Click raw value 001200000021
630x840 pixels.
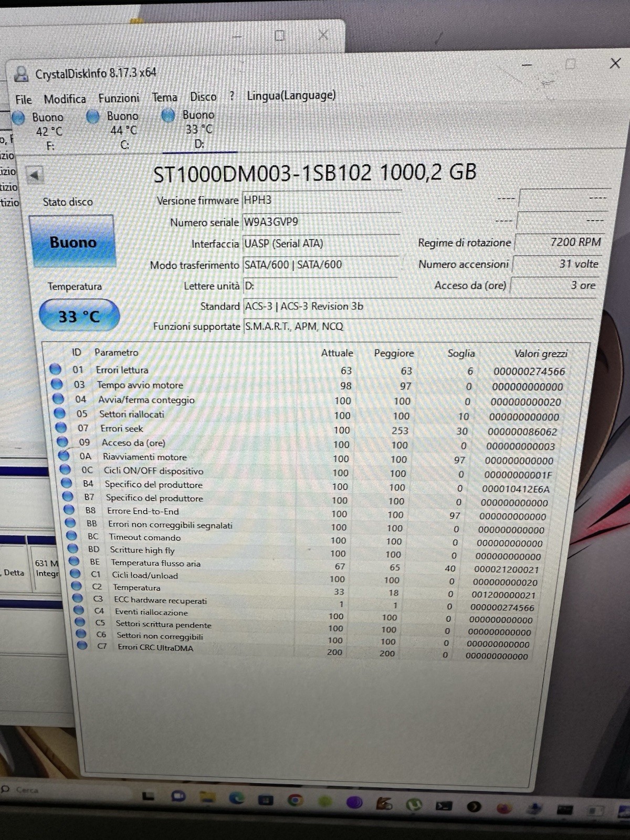pyautogui.click(x=503, y=595)
